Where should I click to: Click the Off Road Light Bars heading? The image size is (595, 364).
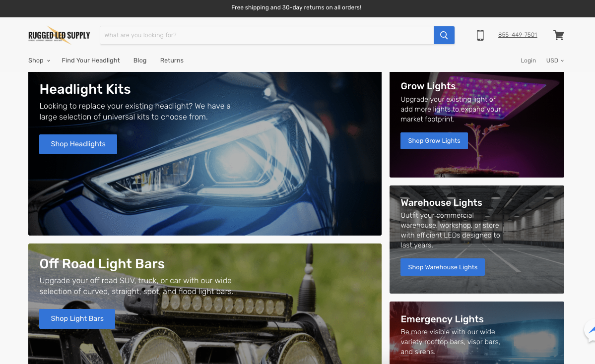pos(102,264)
